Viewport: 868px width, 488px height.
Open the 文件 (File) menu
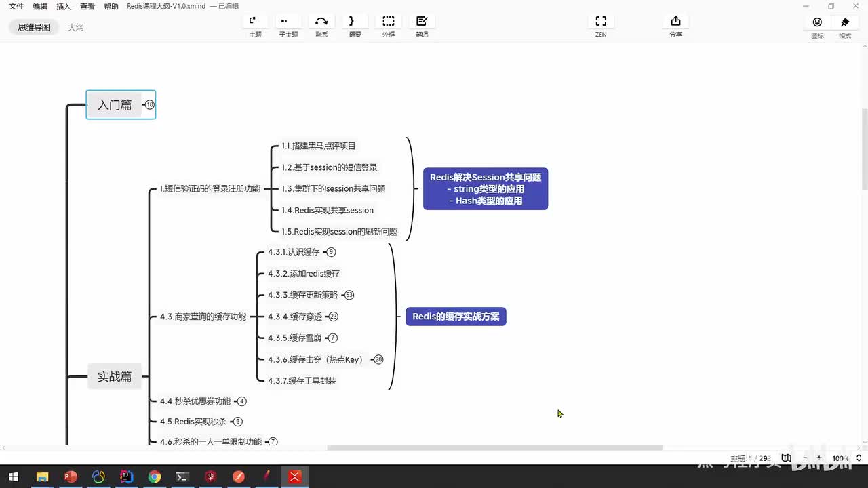pyautogui.click(x=16, y=6)
